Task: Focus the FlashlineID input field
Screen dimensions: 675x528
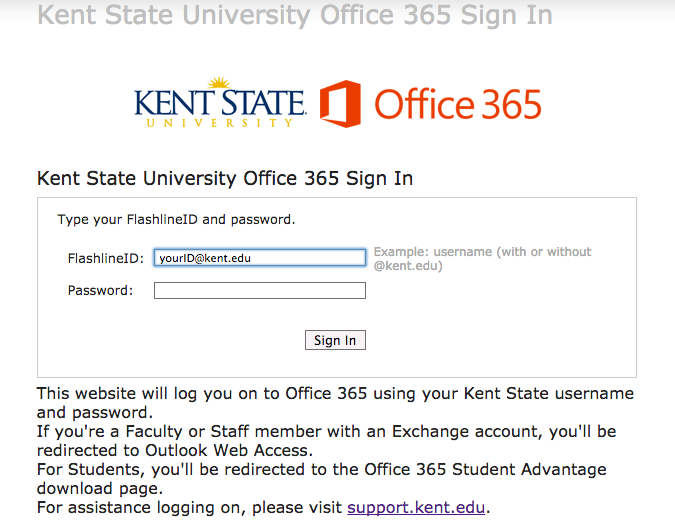Action: pos(260,258)
